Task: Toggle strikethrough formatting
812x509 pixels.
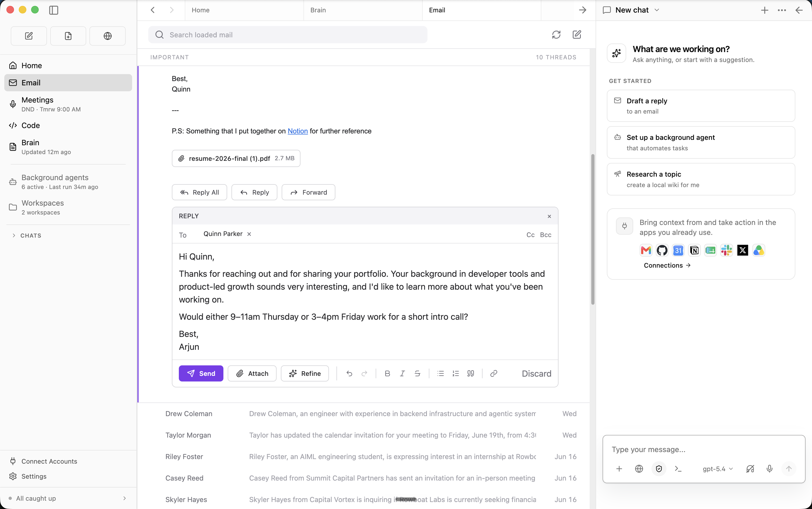Action: (x=418, y=373)
